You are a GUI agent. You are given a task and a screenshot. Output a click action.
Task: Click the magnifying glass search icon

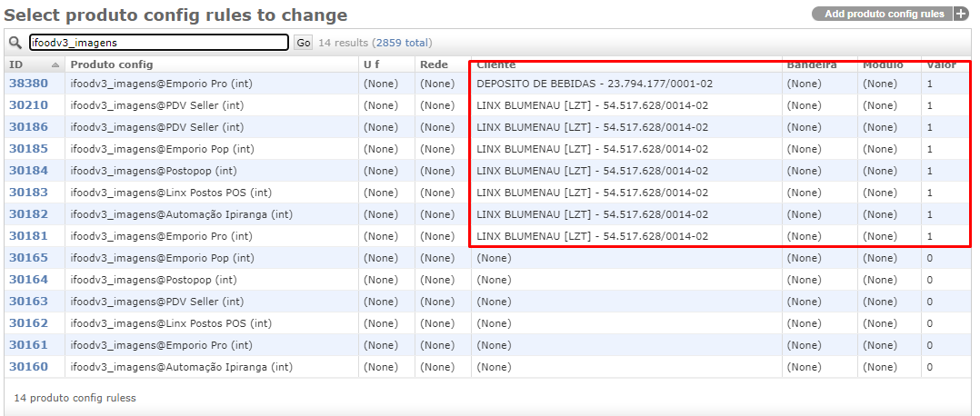(15, 43)
